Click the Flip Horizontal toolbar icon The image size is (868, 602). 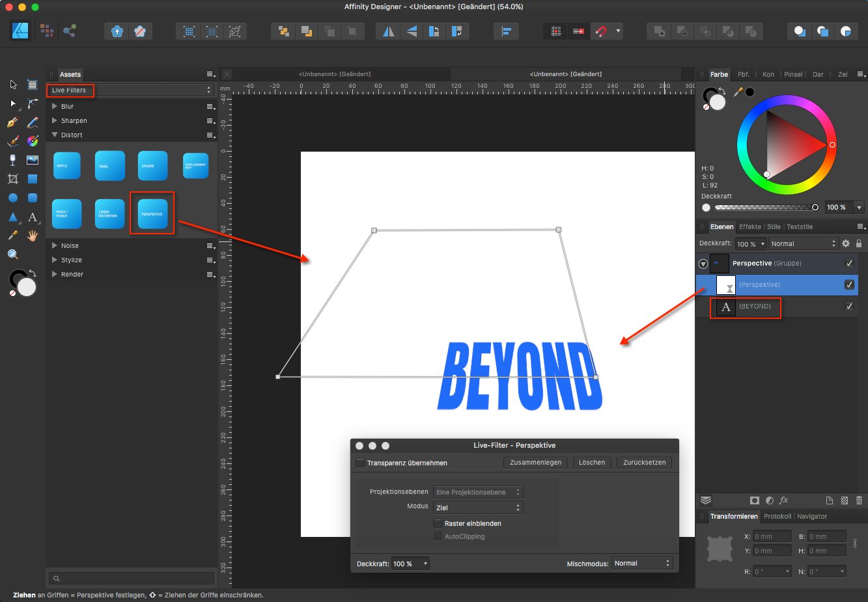click(387, 31)
